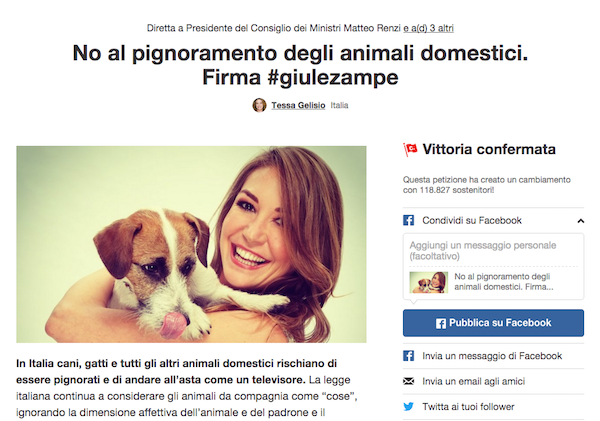Click the Facebook icon beside Condividi su Facebook
The width and height of the screenshot is (600, 421).
tap(408, 220)
